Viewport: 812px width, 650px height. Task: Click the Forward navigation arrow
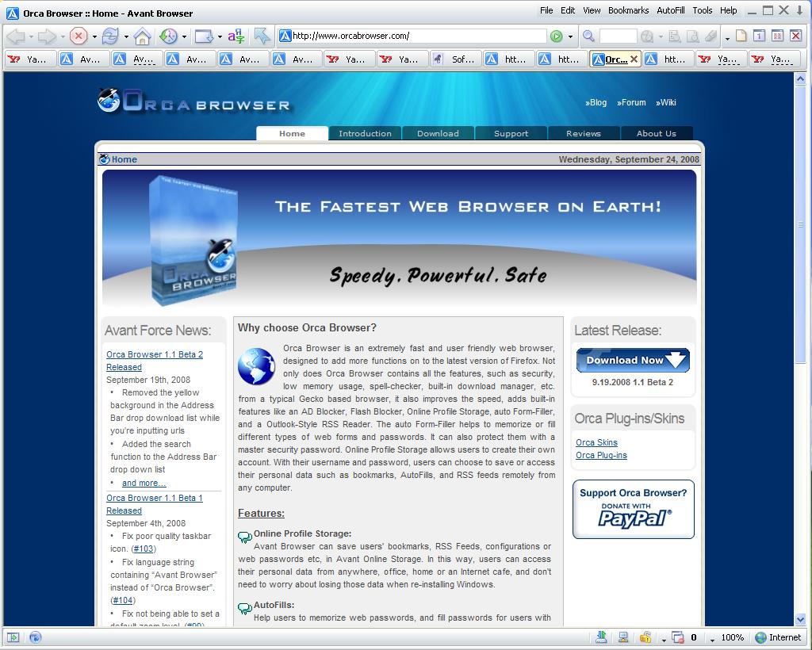click(x=48, y=36)
